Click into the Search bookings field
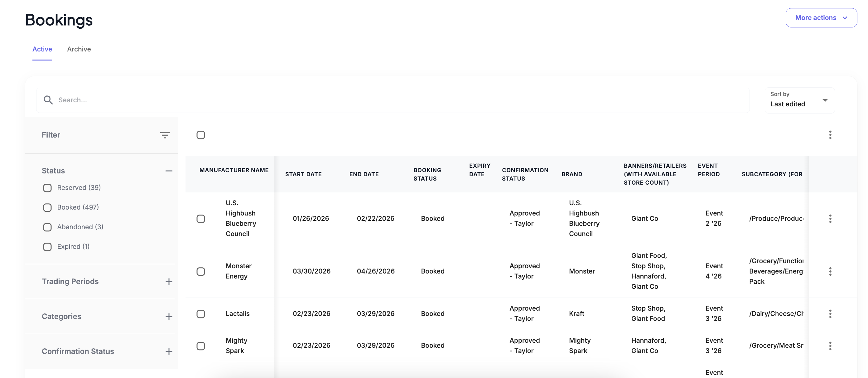This screenshot has width=868, height=378. pyautogui.click(x=401, y=100)
